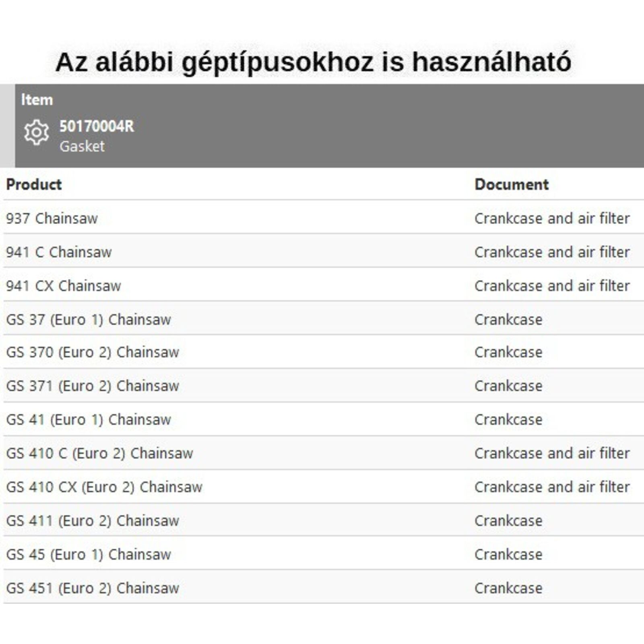The width and height of the screenshot is (644, 644).
Task: Open the 941 C Chainsaw product
Action: tap(59, 252)
